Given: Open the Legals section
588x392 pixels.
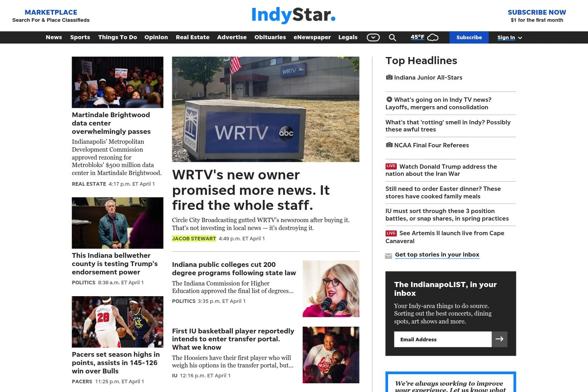Looking at the screenshot, I should 348,37.
